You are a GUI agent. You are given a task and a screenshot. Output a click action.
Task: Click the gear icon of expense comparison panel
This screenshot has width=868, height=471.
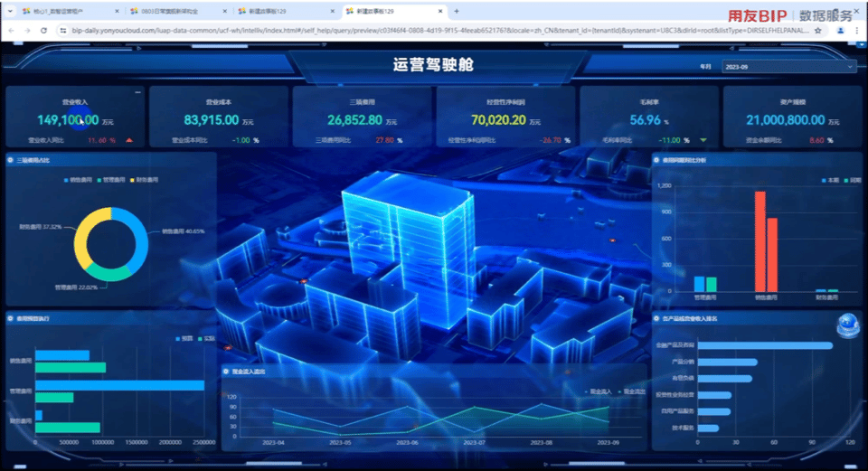click(x=656, y=160)
